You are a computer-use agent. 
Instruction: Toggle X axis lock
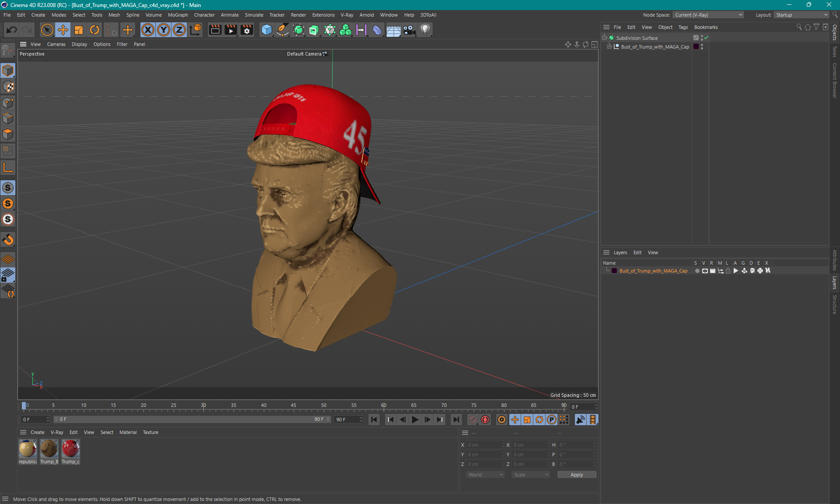coord(148,30)
